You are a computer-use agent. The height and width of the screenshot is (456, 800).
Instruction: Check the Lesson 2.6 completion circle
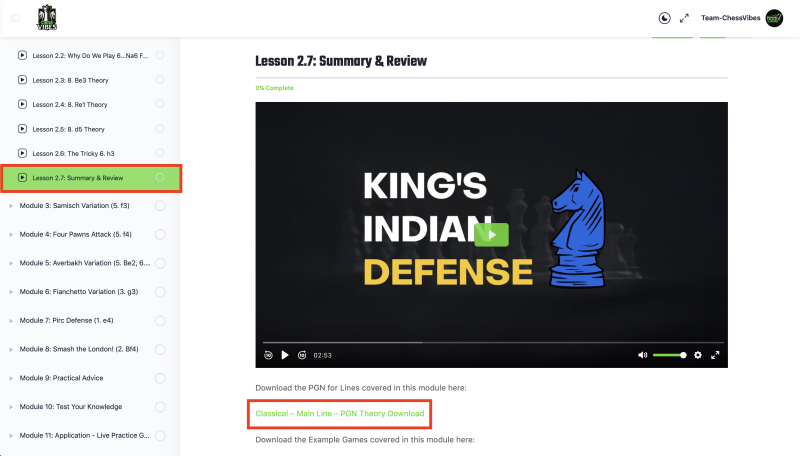pyautogui.click(x=160, y=153)
